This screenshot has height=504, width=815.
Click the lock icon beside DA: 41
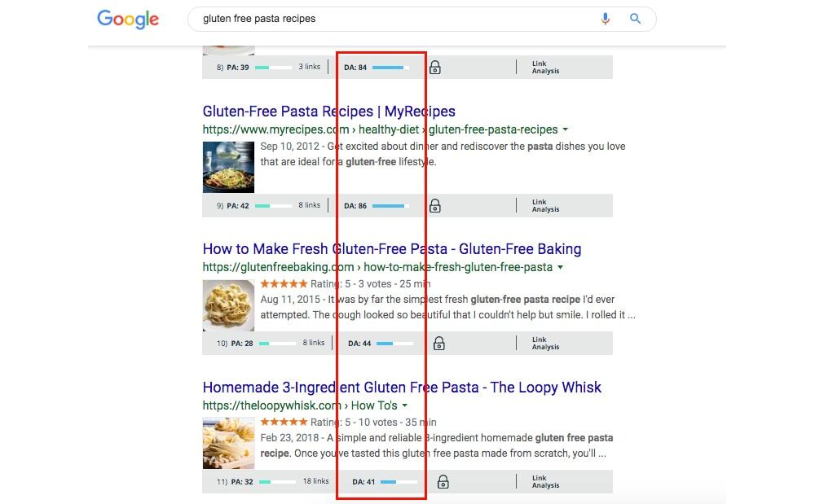[x=443, y=482]
